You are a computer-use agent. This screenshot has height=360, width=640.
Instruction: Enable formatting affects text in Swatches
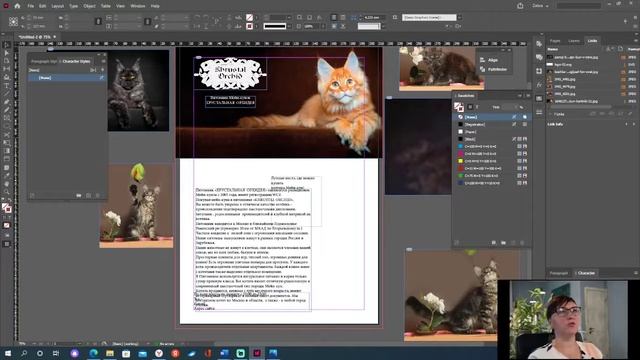(x=477, y=107)
